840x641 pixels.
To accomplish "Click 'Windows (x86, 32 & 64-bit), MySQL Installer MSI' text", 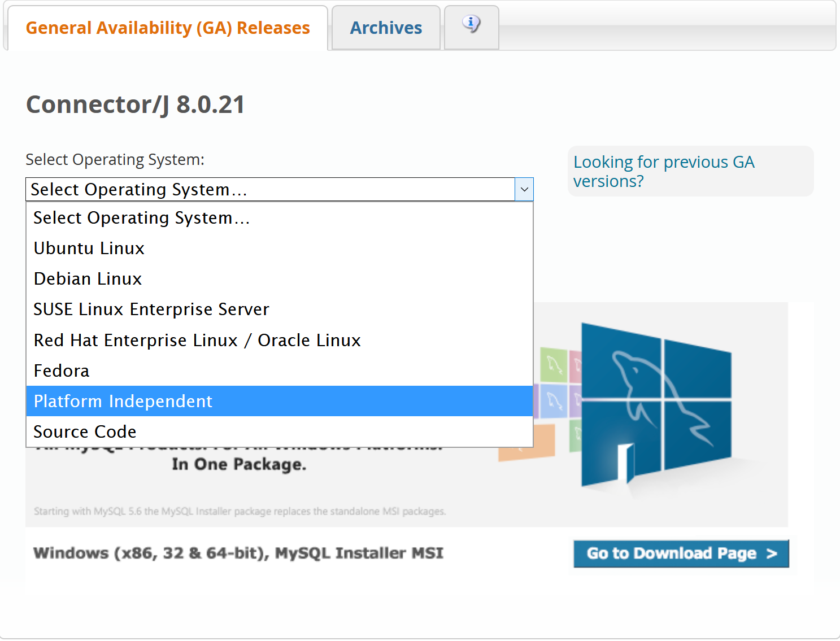I will pyautogui.click(x=238, y=553).
